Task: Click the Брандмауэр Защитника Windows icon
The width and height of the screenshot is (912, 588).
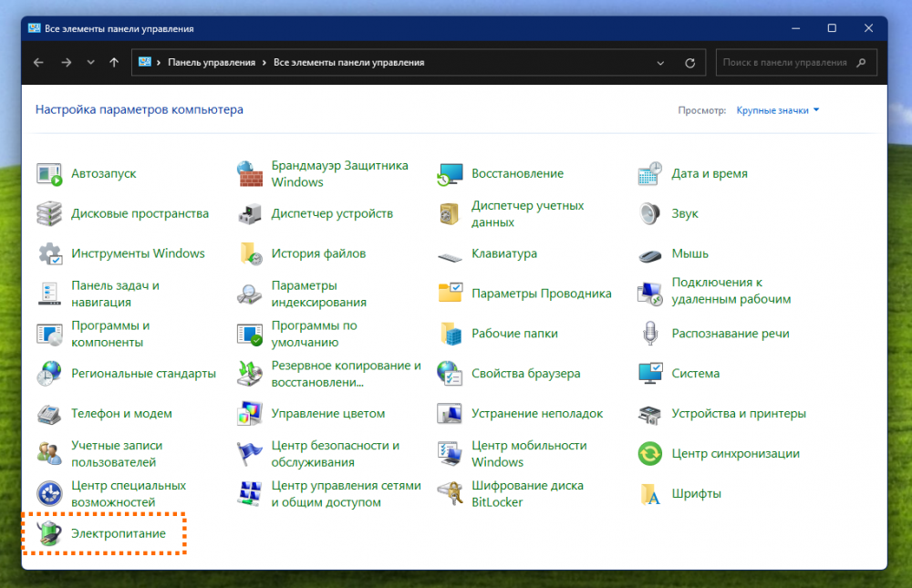Action: coord(249,173)
